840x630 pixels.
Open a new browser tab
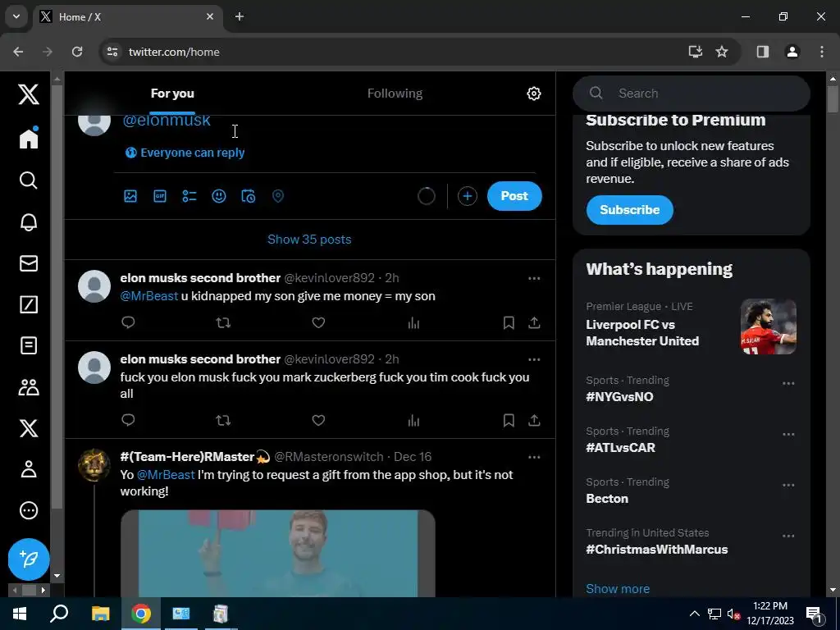click(x=240, y=16)
